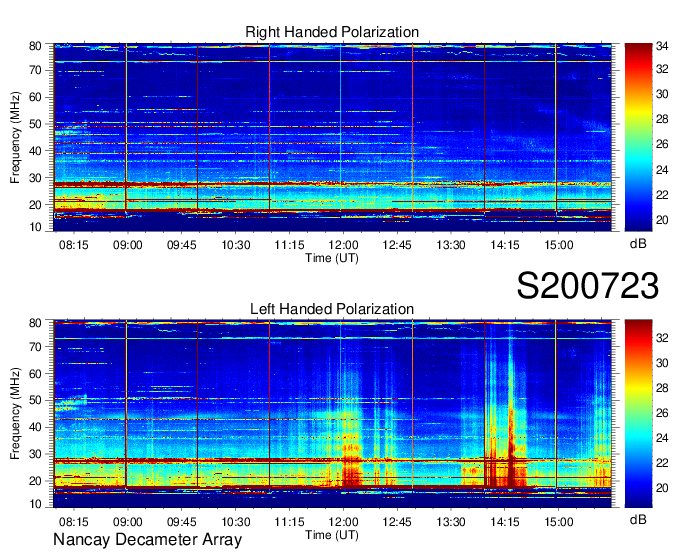Click the "15:00" time tick of Right Handed plot

point(559,245)
